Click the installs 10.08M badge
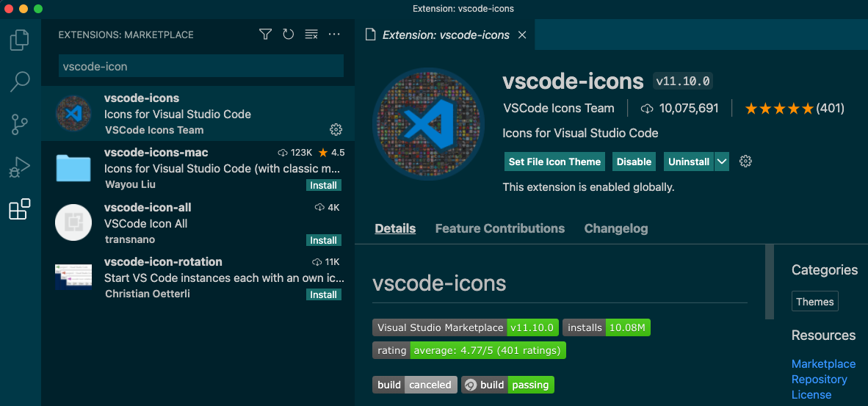This screenshot has height=406, width=868. 606,327
